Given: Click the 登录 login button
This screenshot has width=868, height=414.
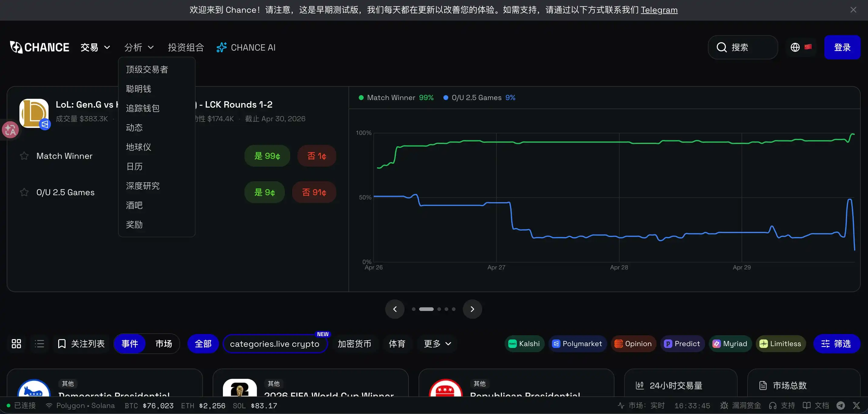Looking at the screenshot, I should coord(842,48).
